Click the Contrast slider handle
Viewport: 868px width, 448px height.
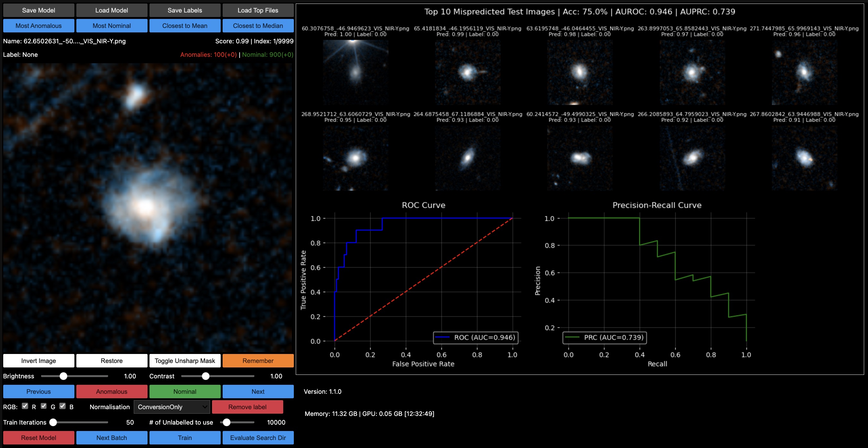coord(206,376)
